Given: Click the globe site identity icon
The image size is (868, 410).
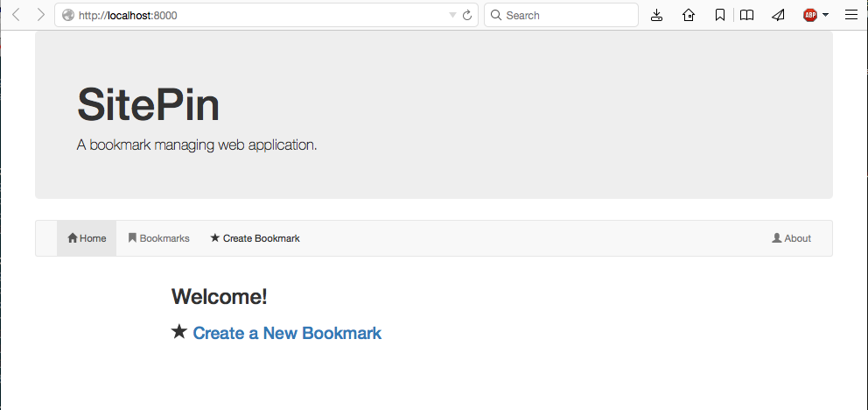Looking at the screenshot, I should (68, 15).
